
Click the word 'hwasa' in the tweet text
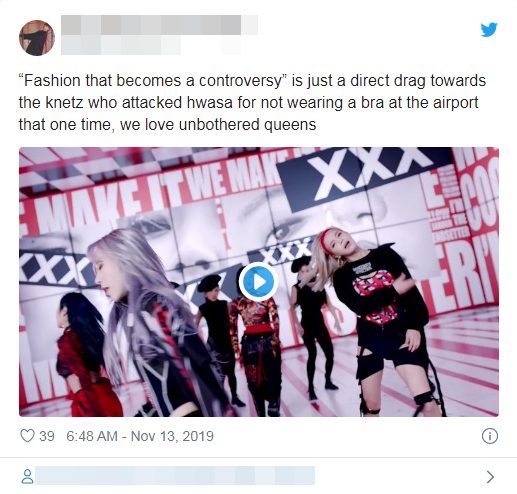click(210, 103)
